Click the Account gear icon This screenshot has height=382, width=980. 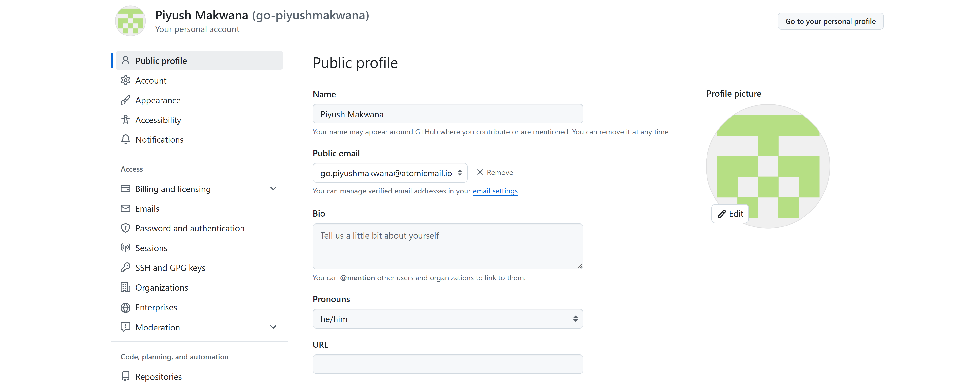(125, 80)
